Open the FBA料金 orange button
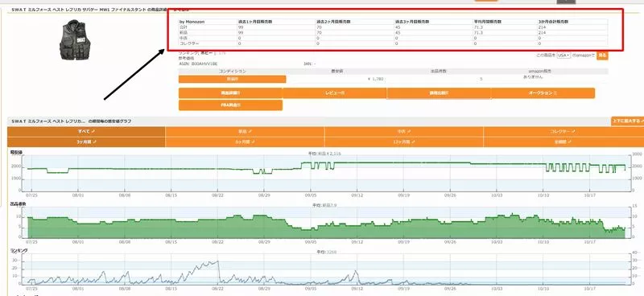This screenshot has height=296, width=644. (x=230, y=105)
